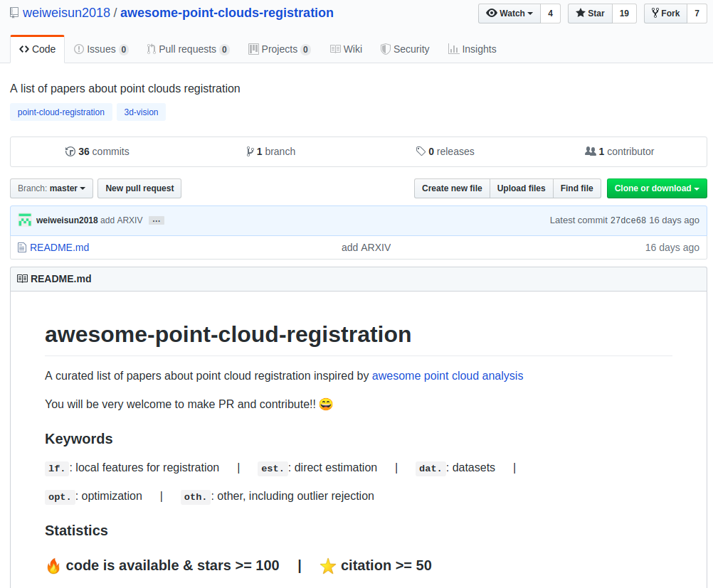Click the weiweisun2018 avatar in commit bar
The height and width of the screenshot is (588, 713).
pyautogui.click(x=25, y=220)
